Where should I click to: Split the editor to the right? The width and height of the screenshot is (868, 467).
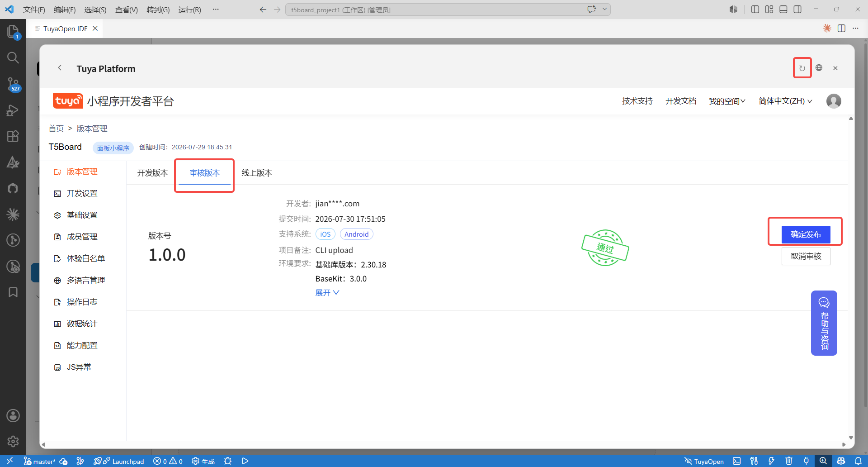(x=841, y=29)
